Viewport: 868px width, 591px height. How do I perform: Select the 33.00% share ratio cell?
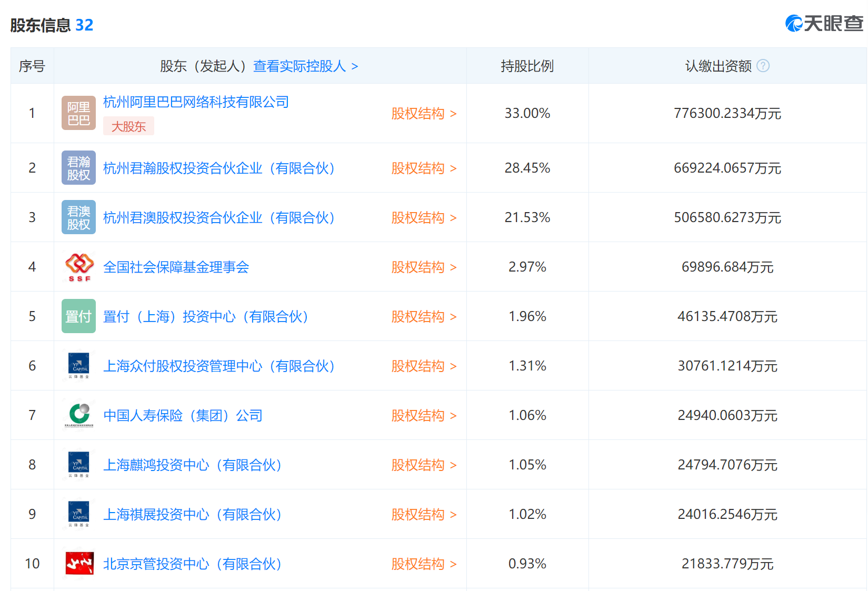tap(527, 113)
